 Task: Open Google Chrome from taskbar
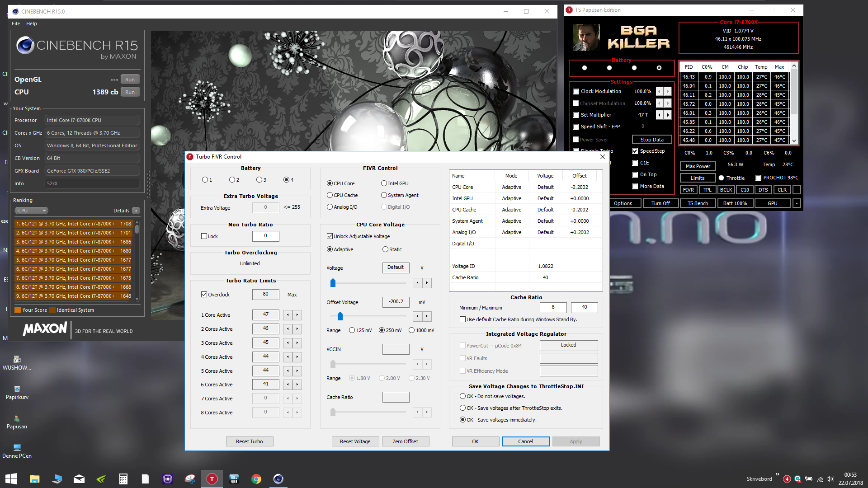256,479
